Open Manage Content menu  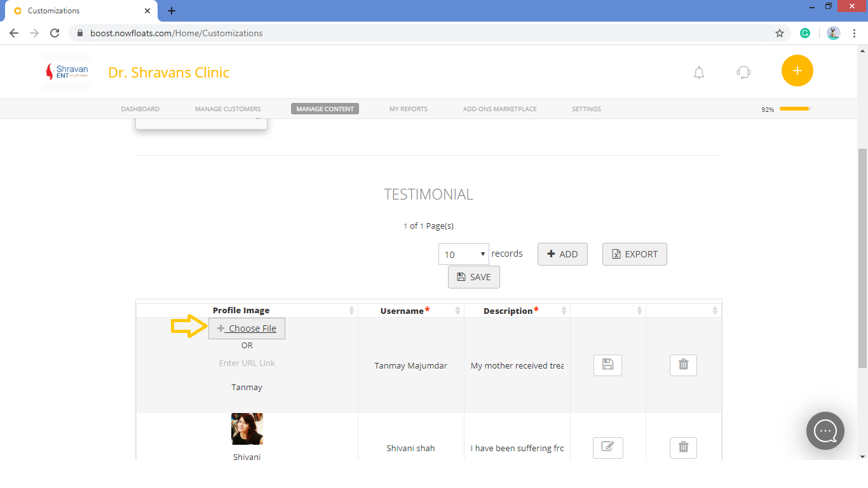pyautogui.click(x=325, y=109)
